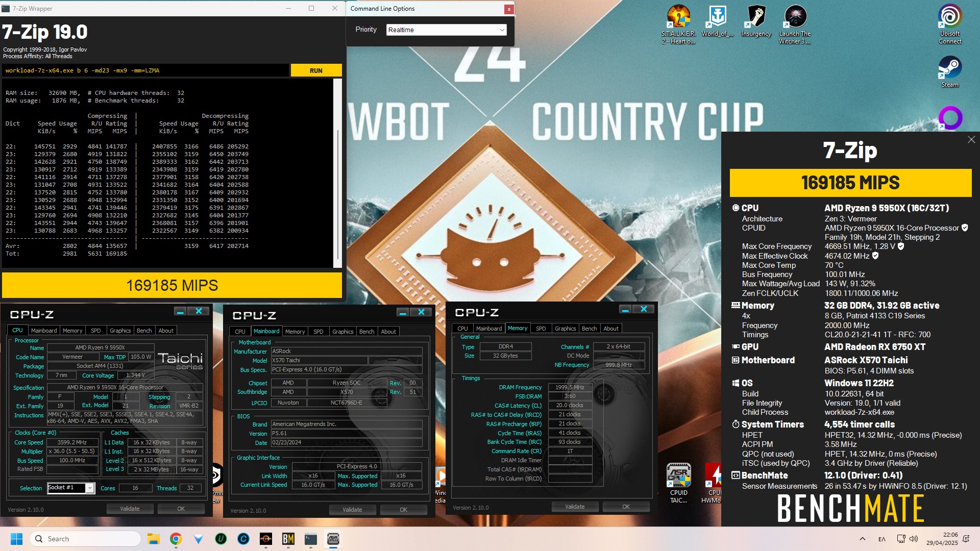Click verified shield beside Max Core Frequency

tap(901, 246)
